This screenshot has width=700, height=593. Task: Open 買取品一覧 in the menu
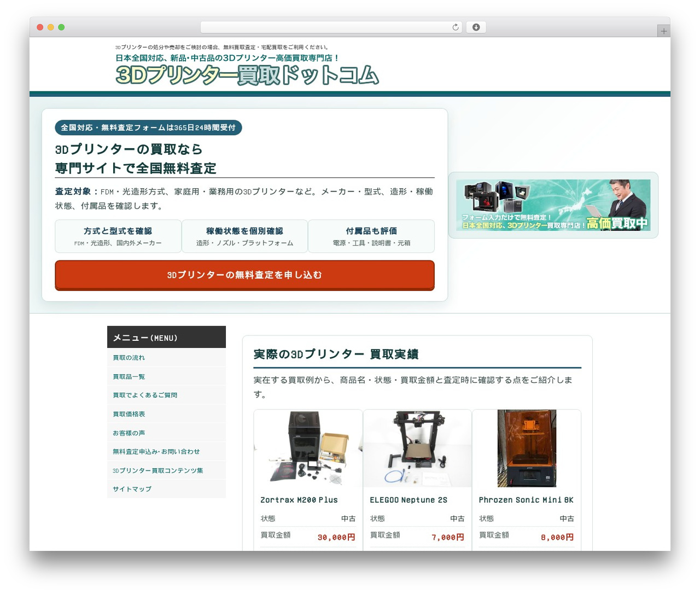[x=166, y=376]
